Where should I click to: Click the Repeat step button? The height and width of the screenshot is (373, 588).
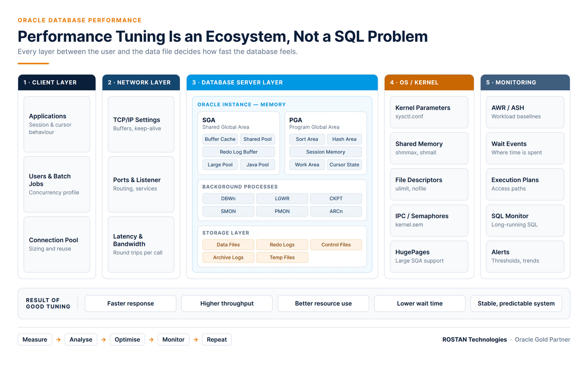coord(217,340)
